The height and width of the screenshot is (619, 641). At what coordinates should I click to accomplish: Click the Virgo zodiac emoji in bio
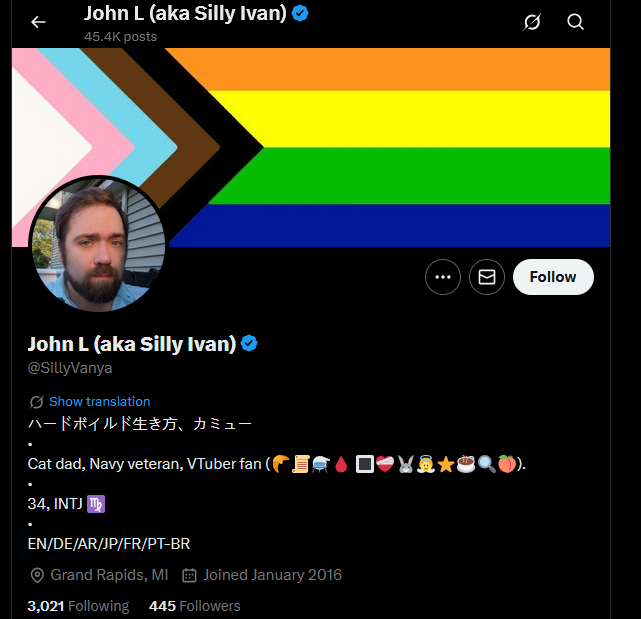click(96, 504)
